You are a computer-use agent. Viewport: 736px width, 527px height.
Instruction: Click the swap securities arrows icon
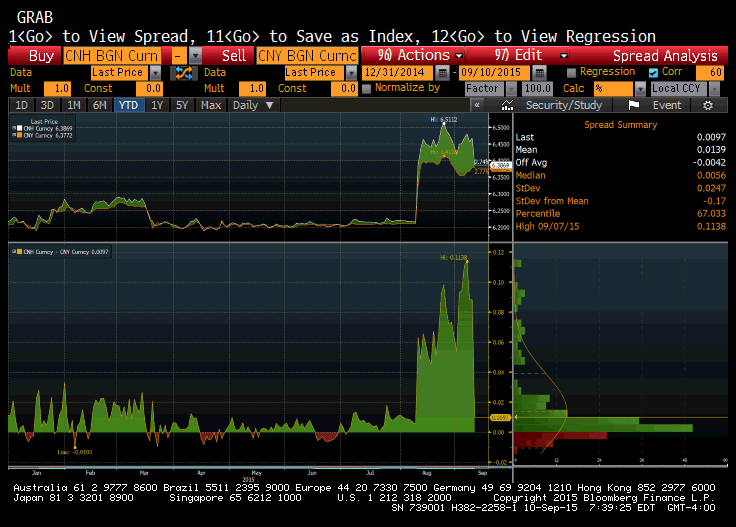[184, 73]
